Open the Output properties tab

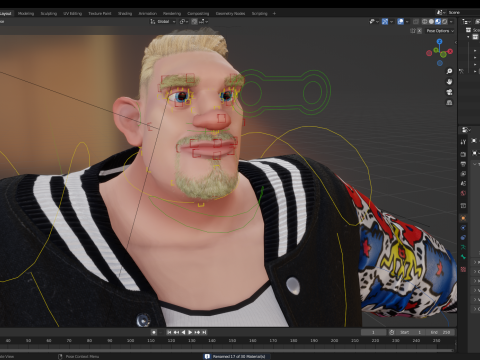463,164
